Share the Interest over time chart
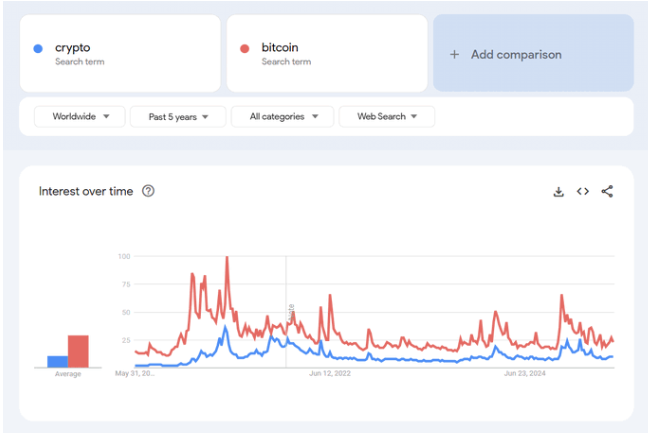Viewport: 648px width, 433px height. pyautogui.click(x=607, y=192)
